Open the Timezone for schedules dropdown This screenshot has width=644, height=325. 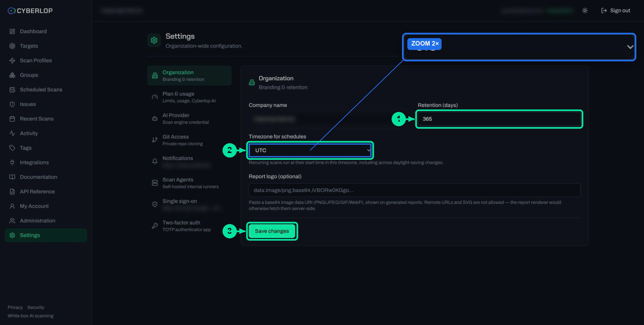point(310,150)
